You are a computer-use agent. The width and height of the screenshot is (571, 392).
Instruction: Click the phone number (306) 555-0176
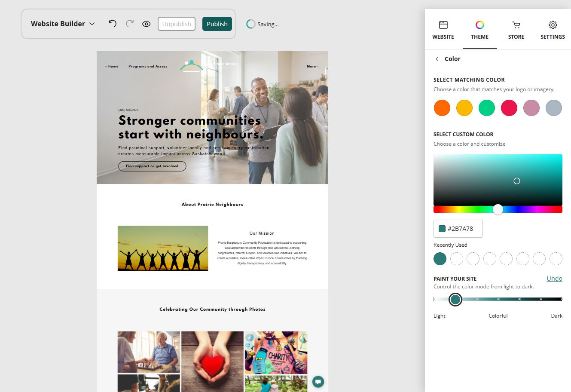point(128,110)
